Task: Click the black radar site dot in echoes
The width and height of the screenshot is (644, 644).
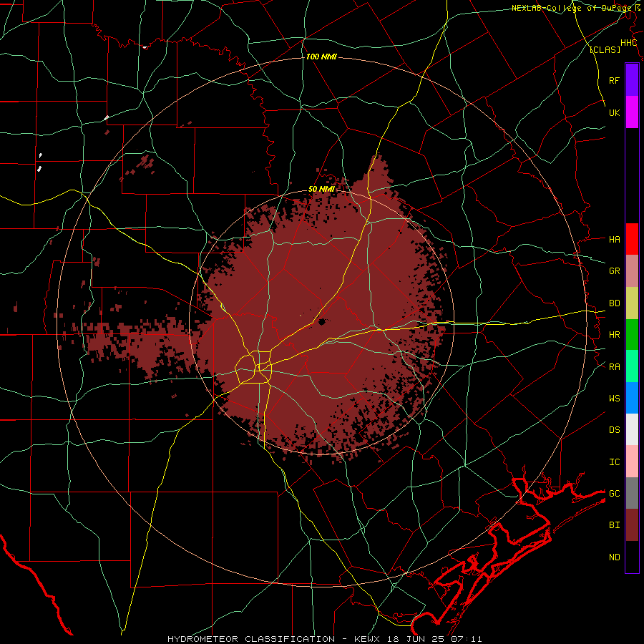Action: pos(321,322)
